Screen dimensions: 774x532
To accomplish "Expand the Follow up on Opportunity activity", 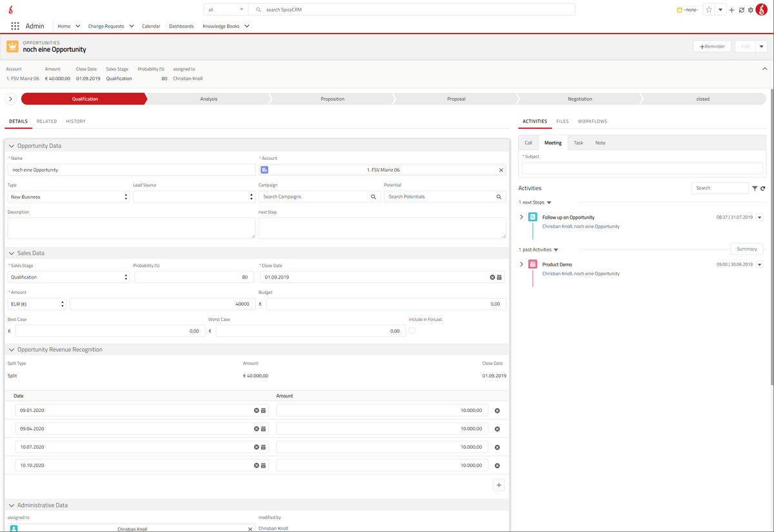I will pyautogui.click(x=522, y=217).
